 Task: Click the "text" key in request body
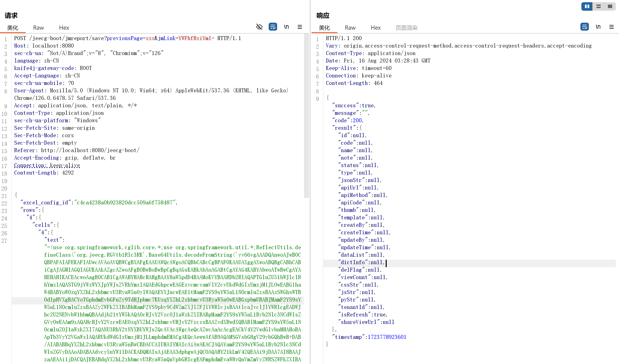(53, 240)
